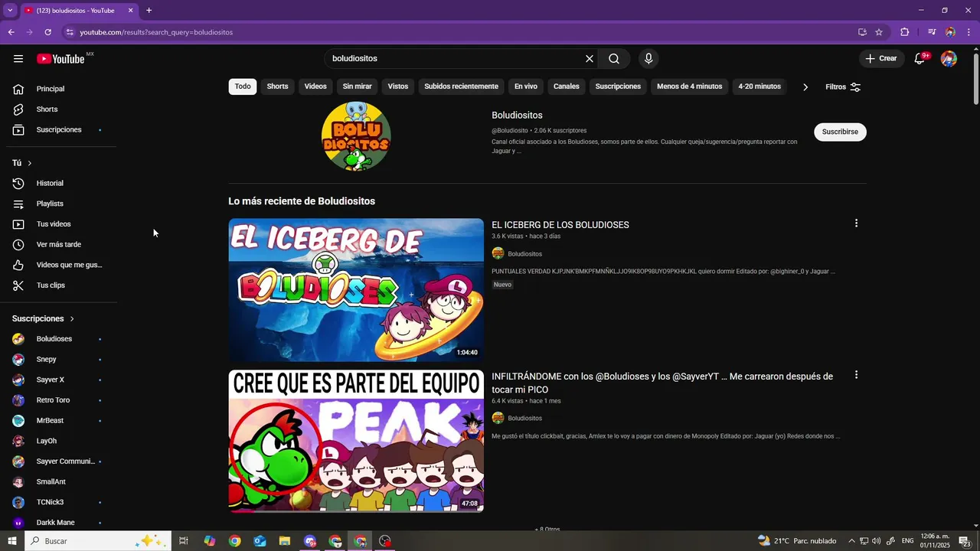Open the Windows Start button

pyautogui.click(x=12, y=541)
